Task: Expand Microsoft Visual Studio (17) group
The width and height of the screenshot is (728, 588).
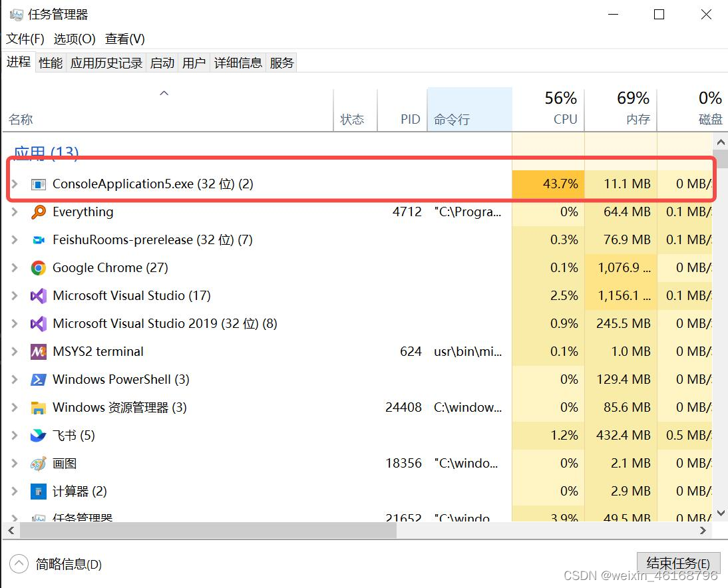Action: (x=15, y=295)
